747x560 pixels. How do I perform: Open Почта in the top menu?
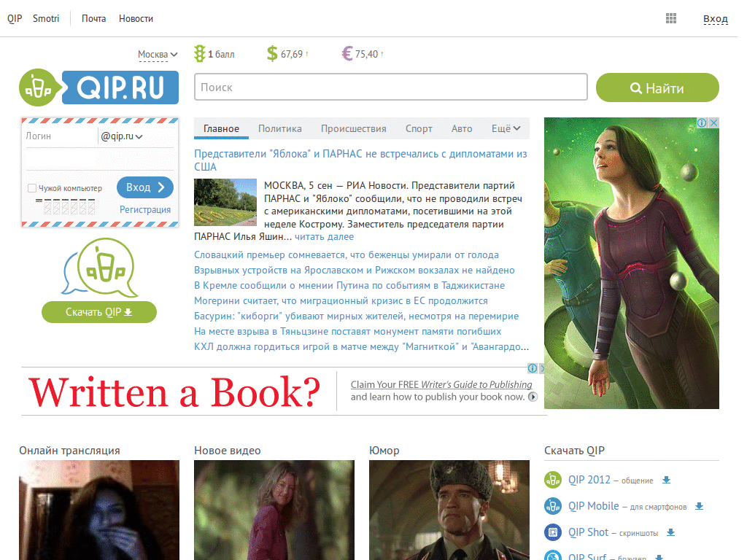click(94, 18)
